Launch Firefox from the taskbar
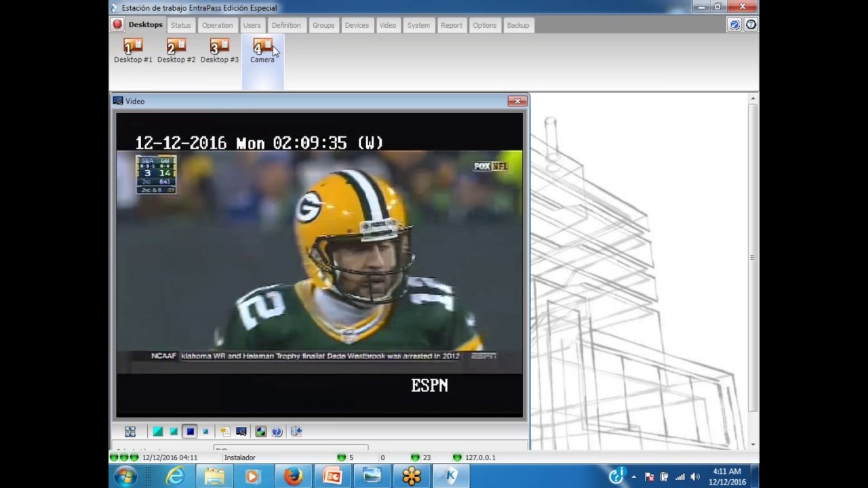Image resolution: width=868 pixels, height=488 pixels. pyautogui.click(x=293, y=476)
